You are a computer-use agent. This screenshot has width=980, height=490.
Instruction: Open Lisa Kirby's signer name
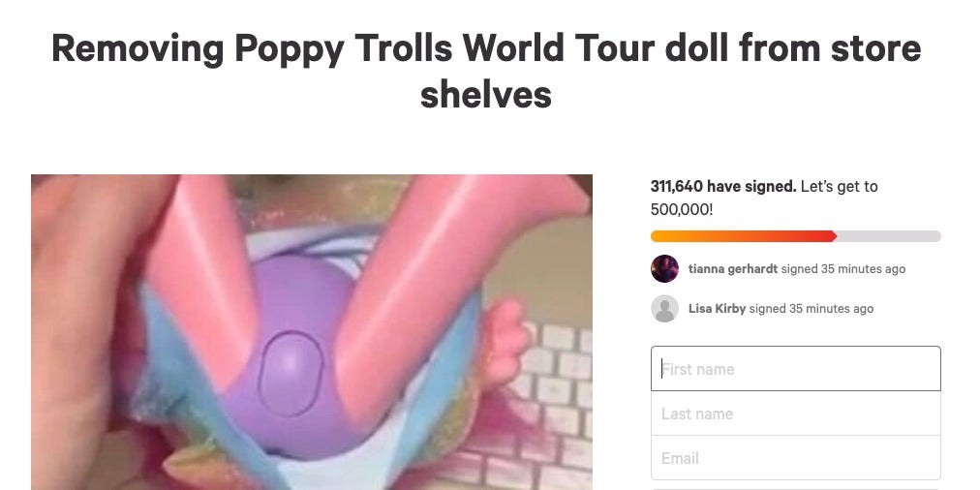point(717,309)
